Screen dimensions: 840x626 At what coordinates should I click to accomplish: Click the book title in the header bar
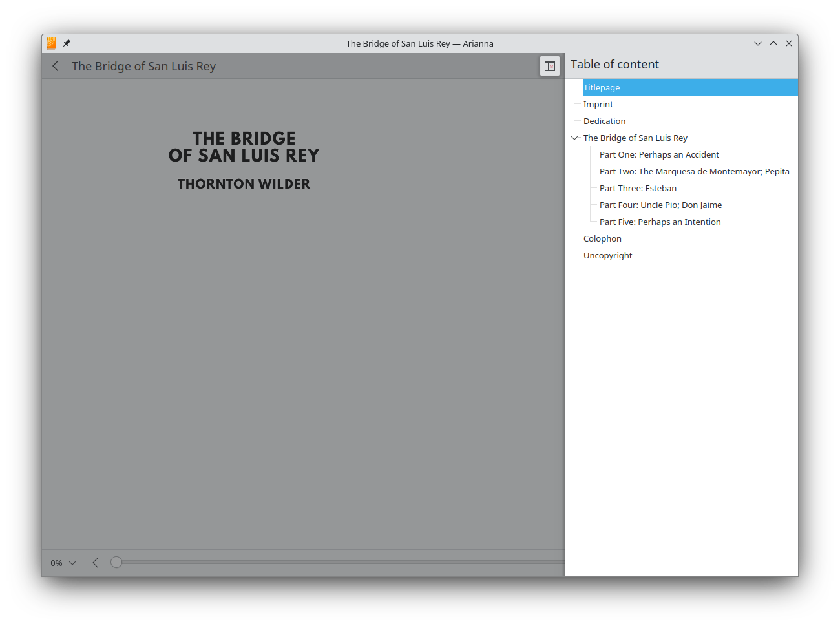(143, 66)
